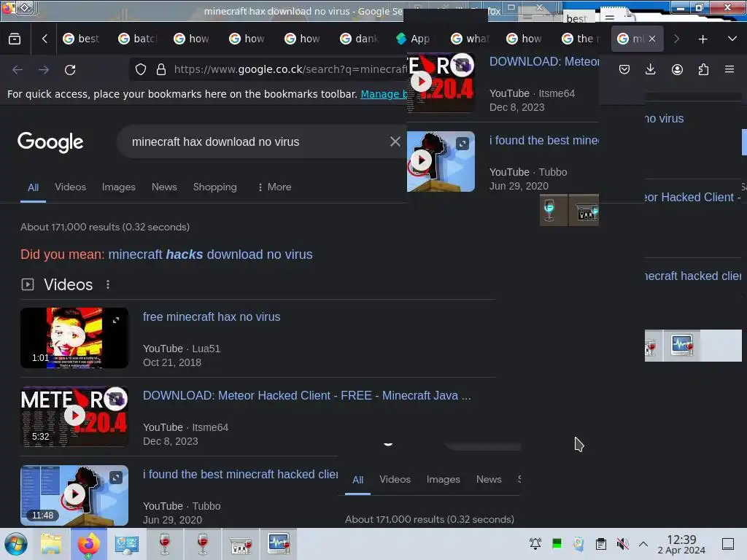Click the Google logo
The height and width of the screenshot is (560, 747).
pyautogui.click(x=50, y=142)
